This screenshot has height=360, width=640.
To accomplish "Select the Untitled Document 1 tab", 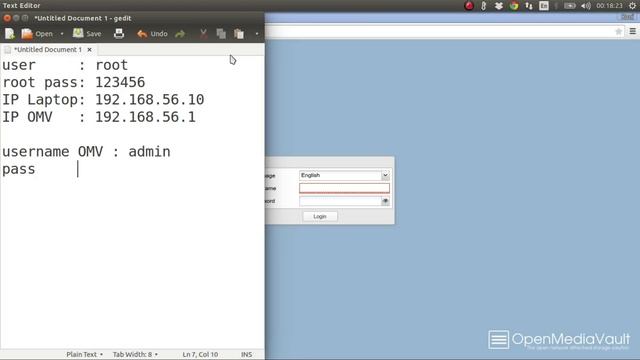I will tap(48, 49).
